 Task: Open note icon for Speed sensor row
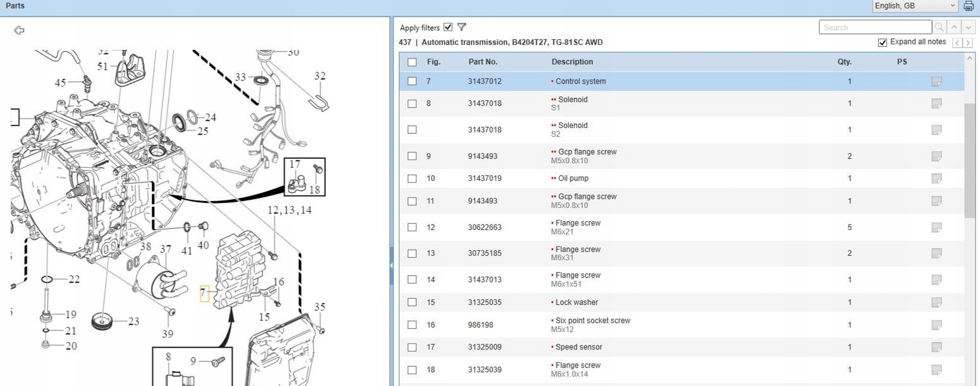pyautogui.click(x=936, y=347)
